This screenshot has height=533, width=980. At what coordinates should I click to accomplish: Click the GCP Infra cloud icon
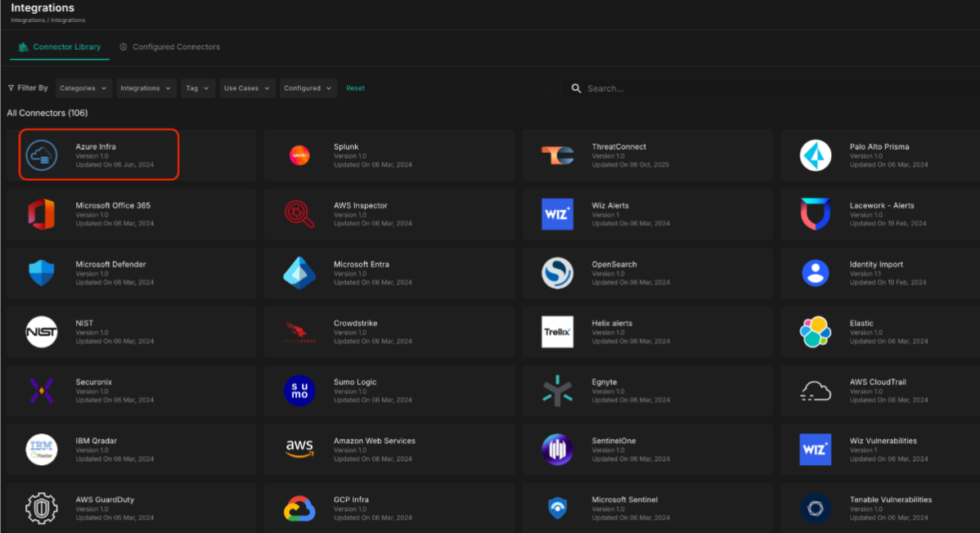[299, 508]
